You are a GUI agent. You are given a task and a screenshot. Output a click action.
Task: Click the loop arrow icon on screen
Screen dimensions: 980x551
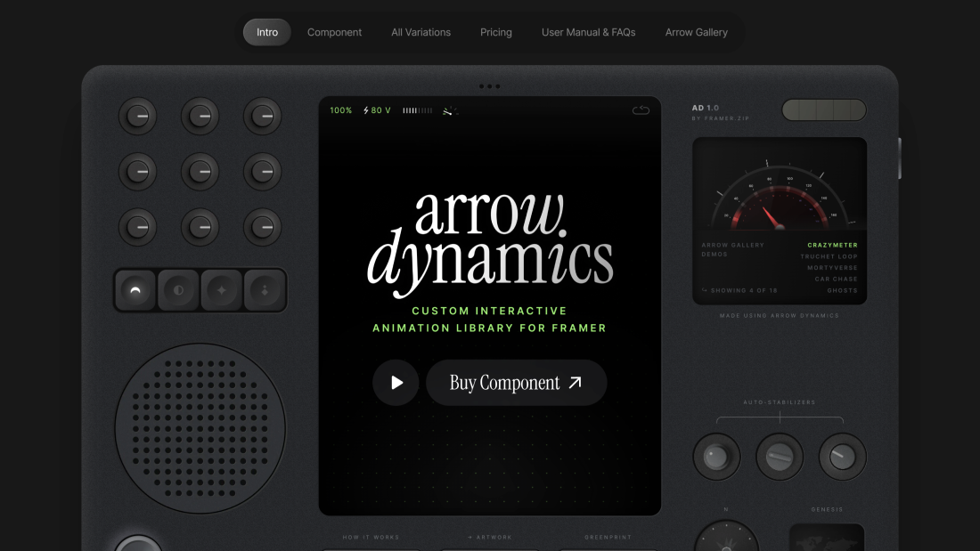point(641,109)
